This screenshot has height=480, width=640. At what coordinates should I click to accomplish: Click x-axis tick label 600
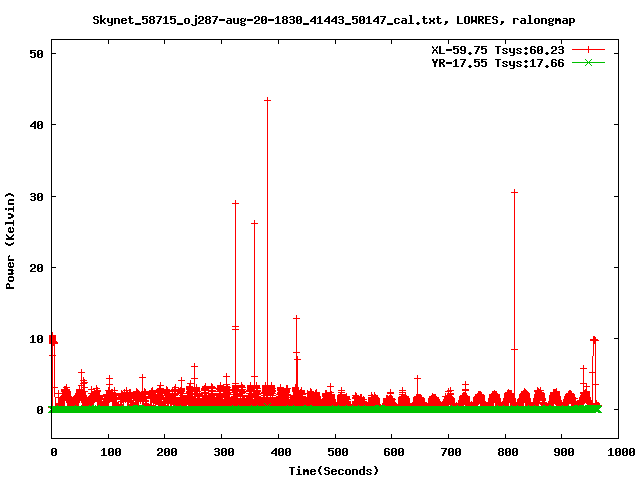click(394, 452)
